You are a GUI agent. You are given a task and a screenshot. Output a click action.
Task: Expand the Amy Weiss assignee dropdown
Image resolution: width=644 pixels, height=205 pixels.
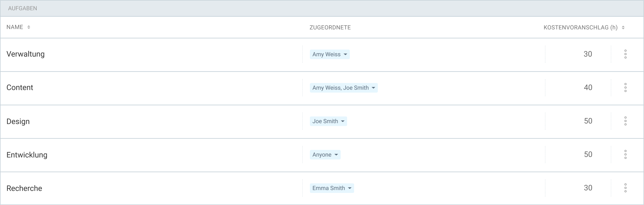[x=330, y=54]
